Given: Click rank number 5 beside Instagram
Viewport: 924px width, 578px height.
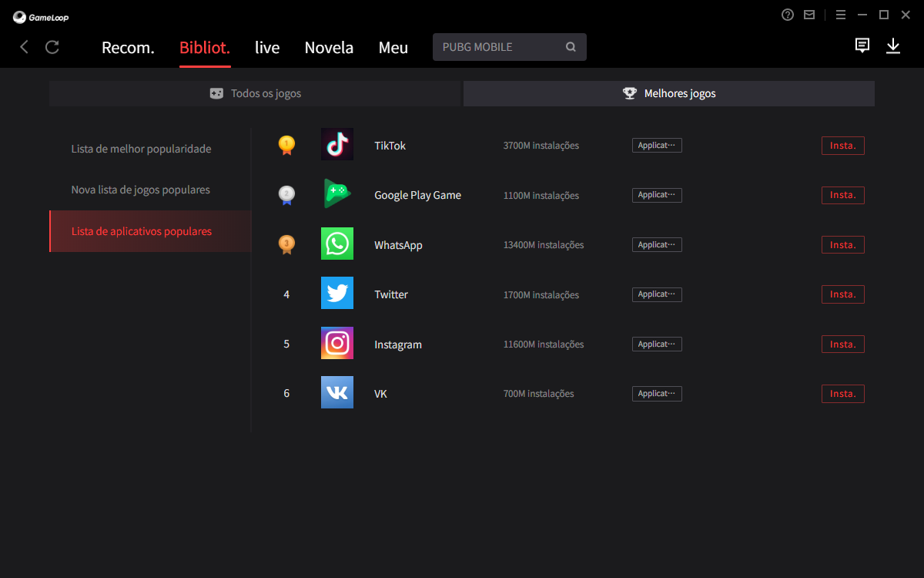Looking at the screenshot, I should [x=286, y=344].
